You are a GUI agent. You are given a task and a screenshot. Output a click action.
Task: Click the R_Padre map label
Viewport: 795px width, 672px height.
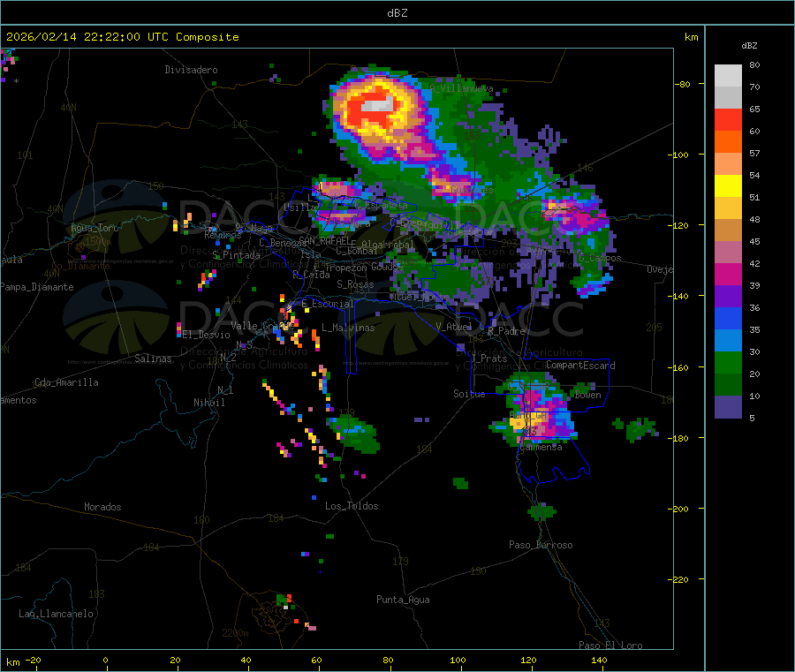(506, 331)
